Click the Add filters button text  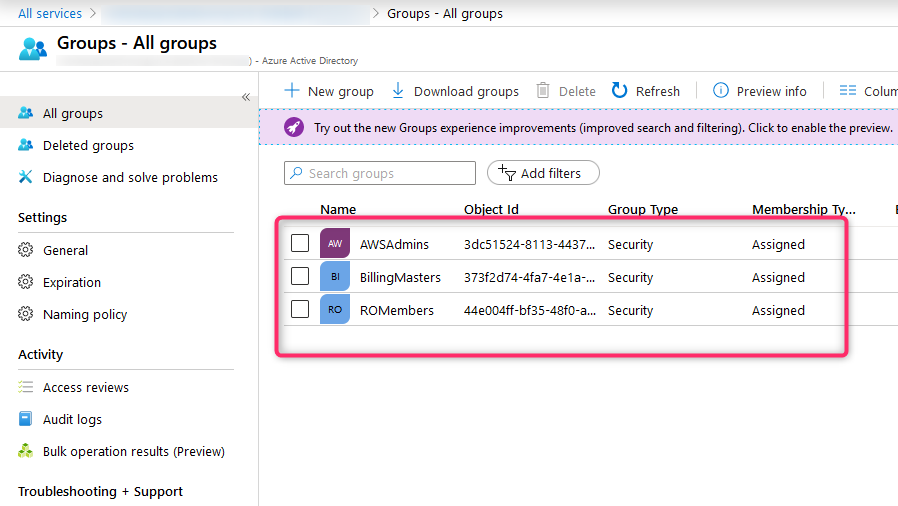tap(550, 173)
